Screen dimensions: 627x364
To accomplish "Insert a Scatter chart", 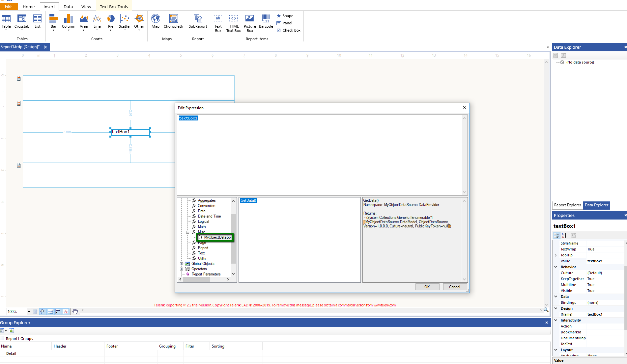I will click(125, 22).
